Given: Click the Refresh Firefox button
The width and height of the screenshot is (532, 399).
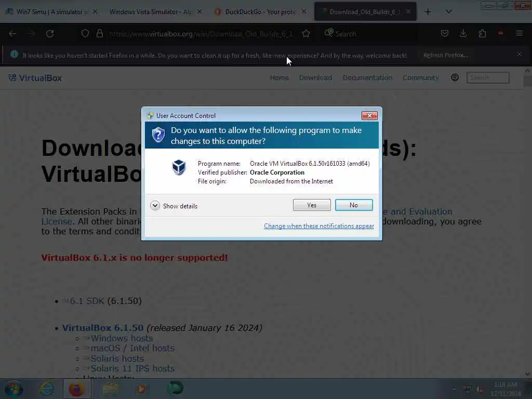Looking at the screenshot, I should [x=446, y=55].
